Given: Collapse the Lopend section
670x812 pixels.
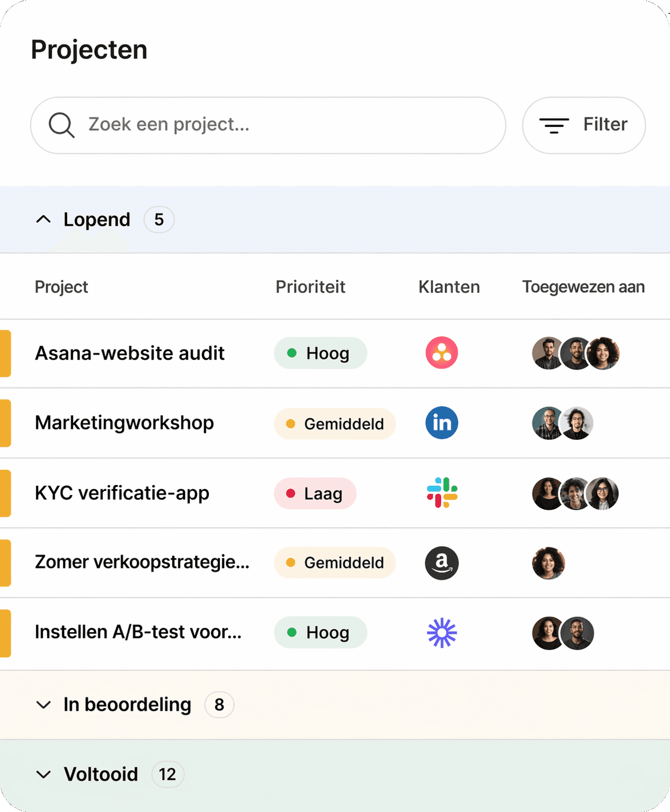Looking at the screenshot, I should pos(44,220).
